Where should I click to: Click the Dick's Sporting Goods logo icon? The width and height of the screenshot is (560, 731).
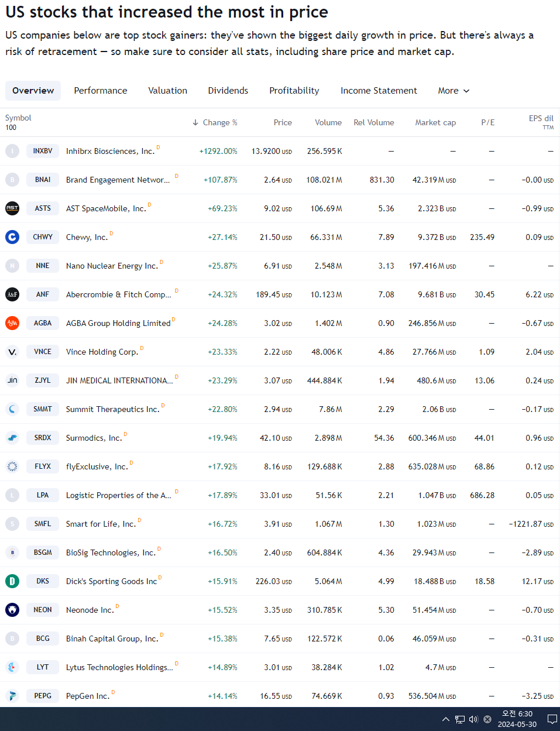tap(12, 581)
